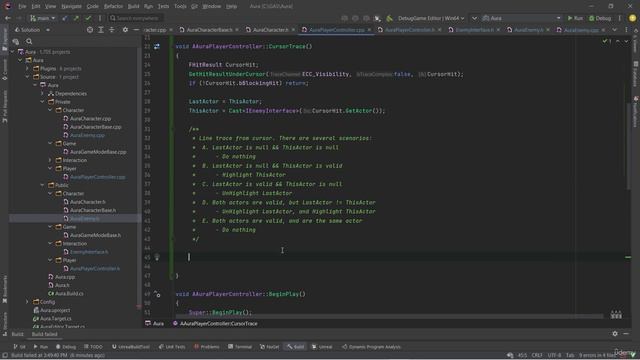The image size is (640, 360).
Task: Expand the Config folder
Action: (x=27, y=302)
